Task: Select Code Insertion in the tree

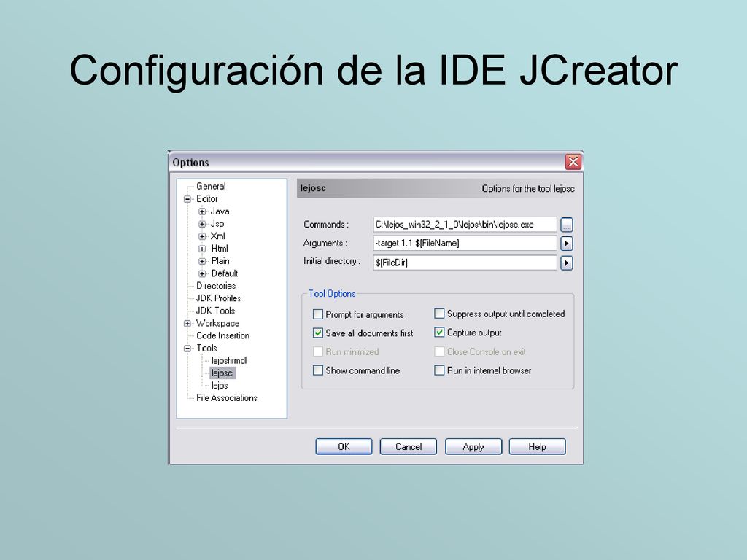Action: tap(223, 335)
